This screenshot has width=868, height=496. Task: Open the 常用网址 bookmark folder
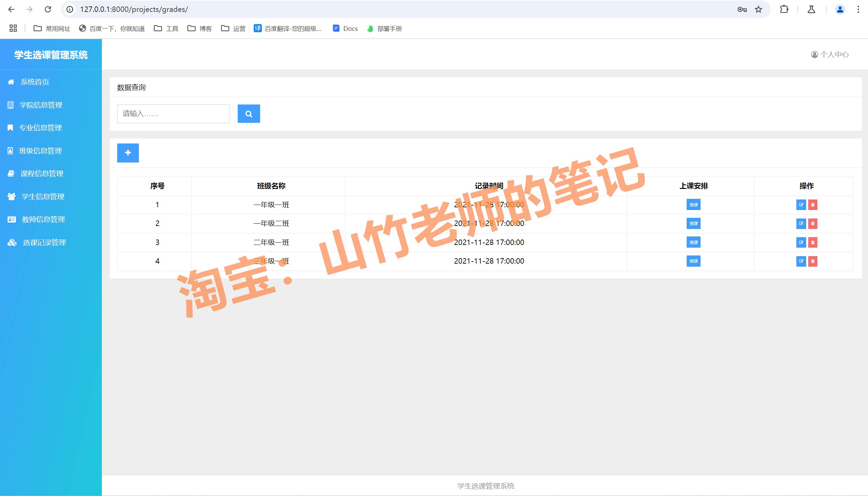tap(52, 28)
